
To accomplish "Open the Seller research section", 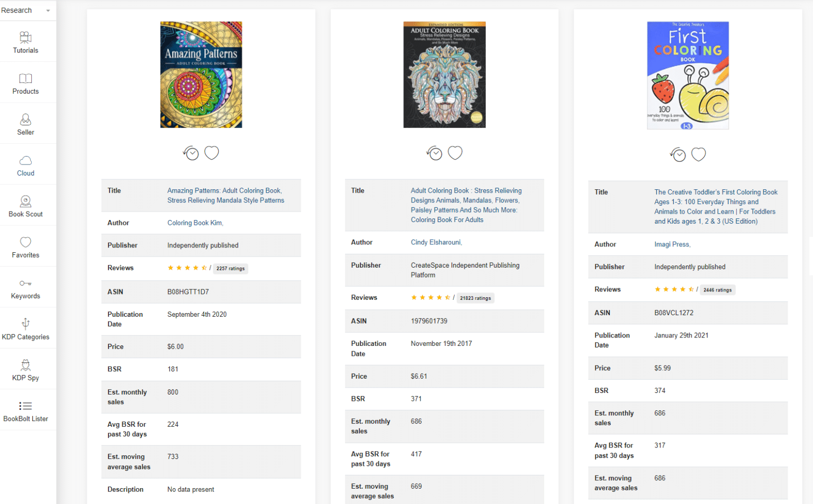I will pos(25,123).
